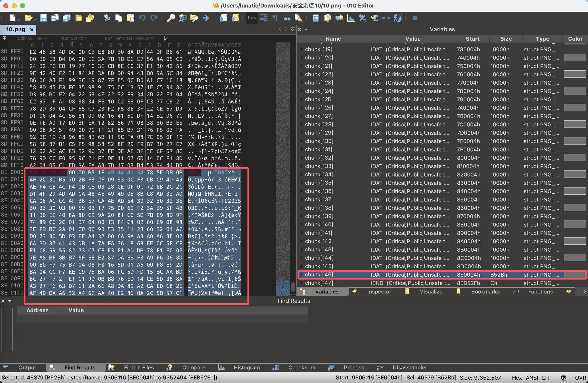This screenshot has height=383, width=588.
Task: Expand chunk[130] tree node
Action: click(x=302, y=141)
